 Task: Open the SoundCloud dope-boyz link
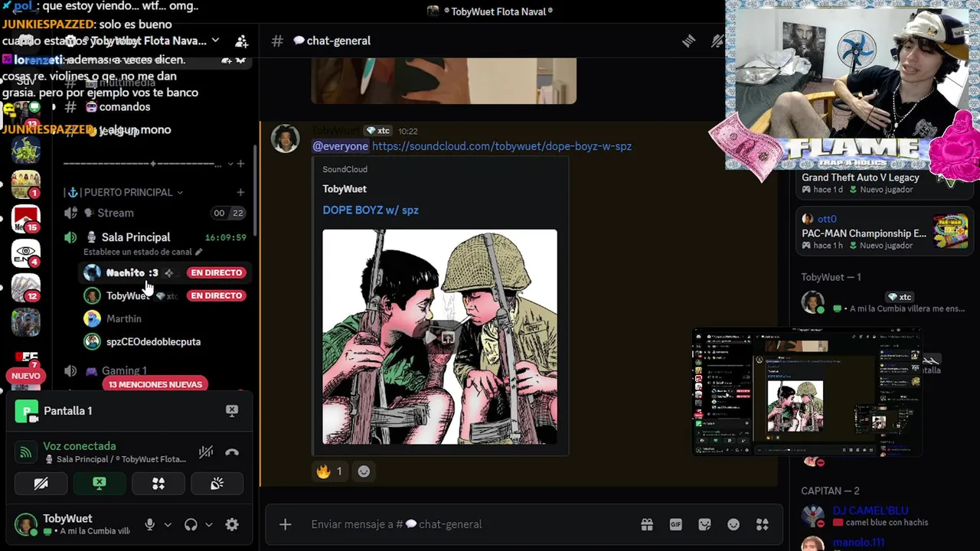click(501, 146)
